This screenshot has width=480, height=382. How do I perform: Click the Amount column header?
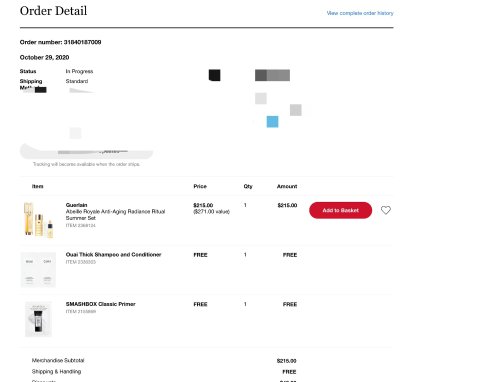(x=287, y=186)
